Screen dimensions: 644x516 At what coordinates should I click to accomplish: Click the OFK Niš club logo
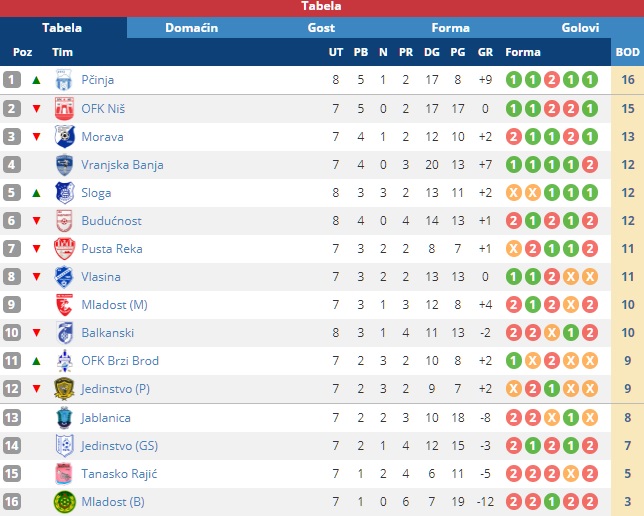[x=64, y=108]
